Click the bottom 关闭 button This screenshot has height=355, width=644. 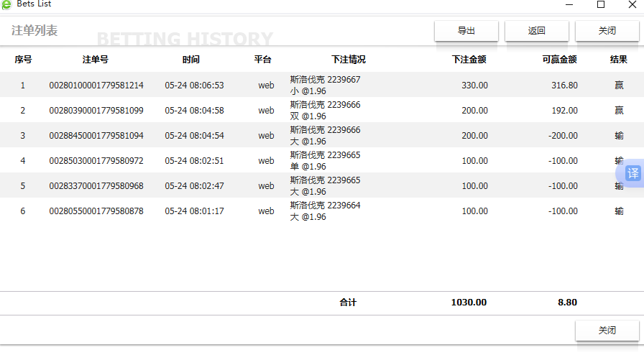pyautogui.click(x=607, y=331)
